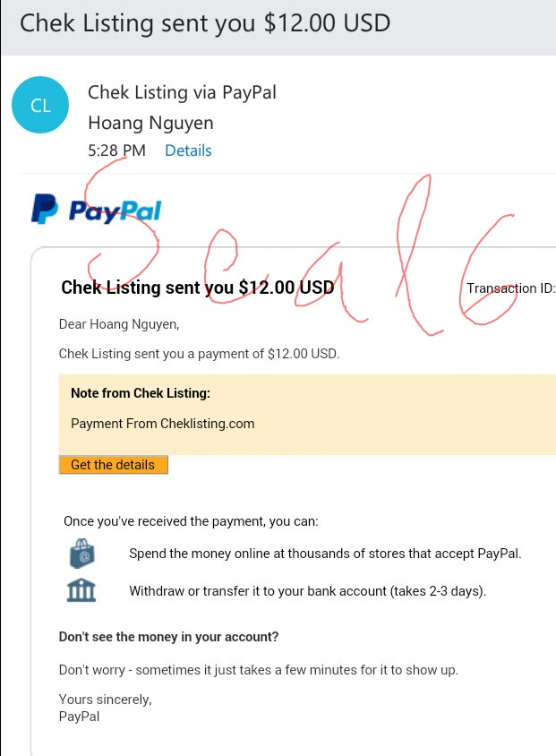
Task: Click sender name Chek Listing via PayPal
Action: pyautogui.click(x=182, y=92)
